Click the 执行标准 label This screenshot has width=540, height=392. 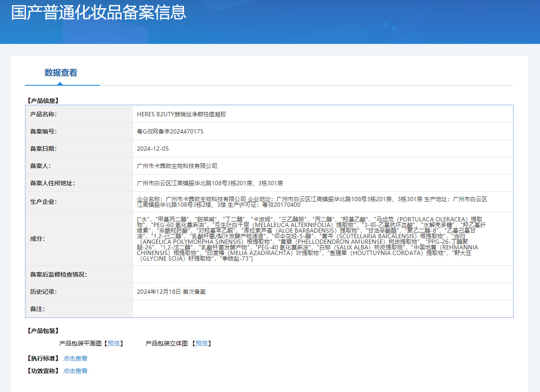click(x=42, y=358)
